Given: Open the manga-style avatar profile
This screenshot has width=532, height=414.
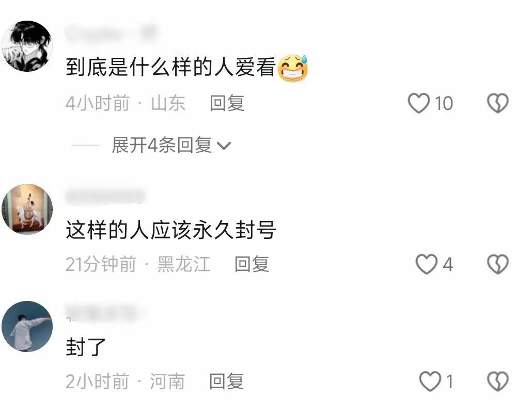Looking at the screenshot, I should tap(27, 46).
